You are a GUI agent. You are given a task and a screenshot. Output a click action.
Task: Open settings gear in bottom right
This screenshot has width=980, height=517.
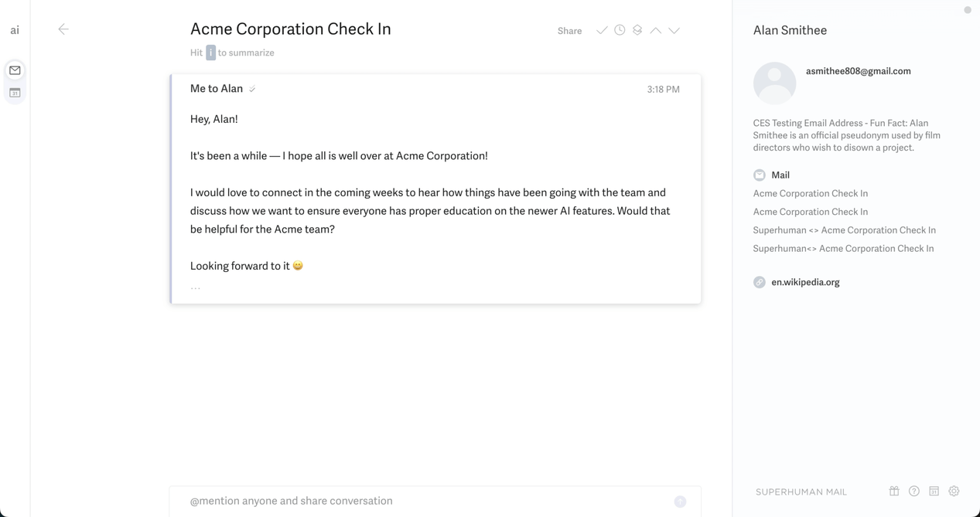pyautogui.click(x=954, y=491)
